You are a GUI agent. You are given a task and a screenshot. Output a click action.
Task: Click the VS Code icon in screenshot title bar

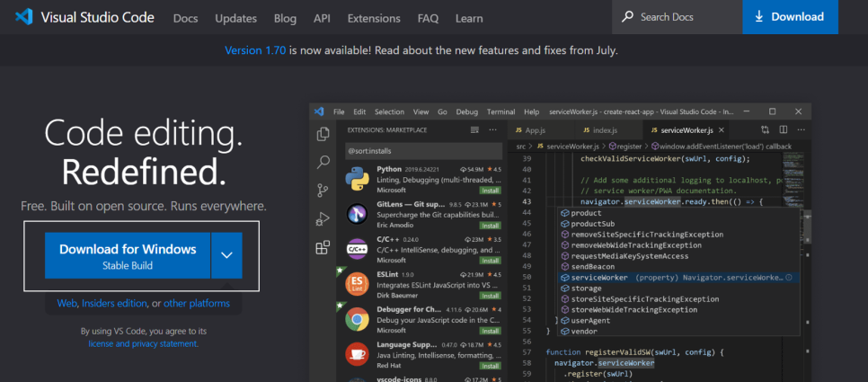tap(319, 111)
